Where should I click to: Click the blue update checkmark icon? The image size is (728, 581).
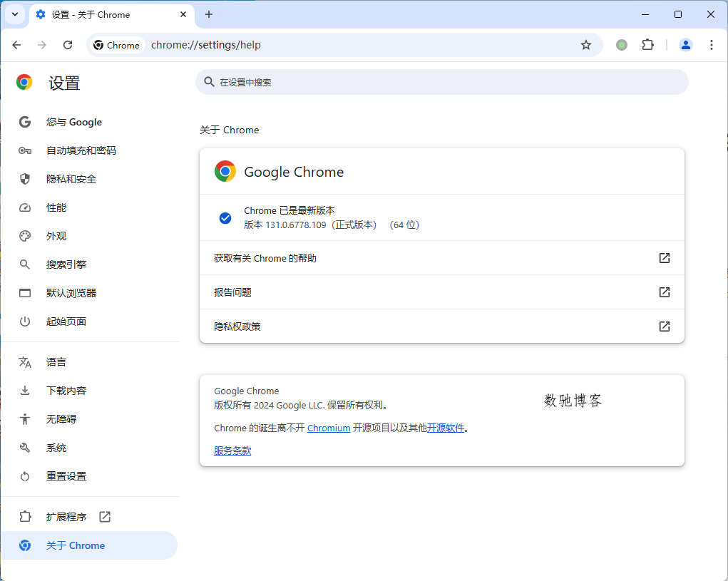click(225, 217)
